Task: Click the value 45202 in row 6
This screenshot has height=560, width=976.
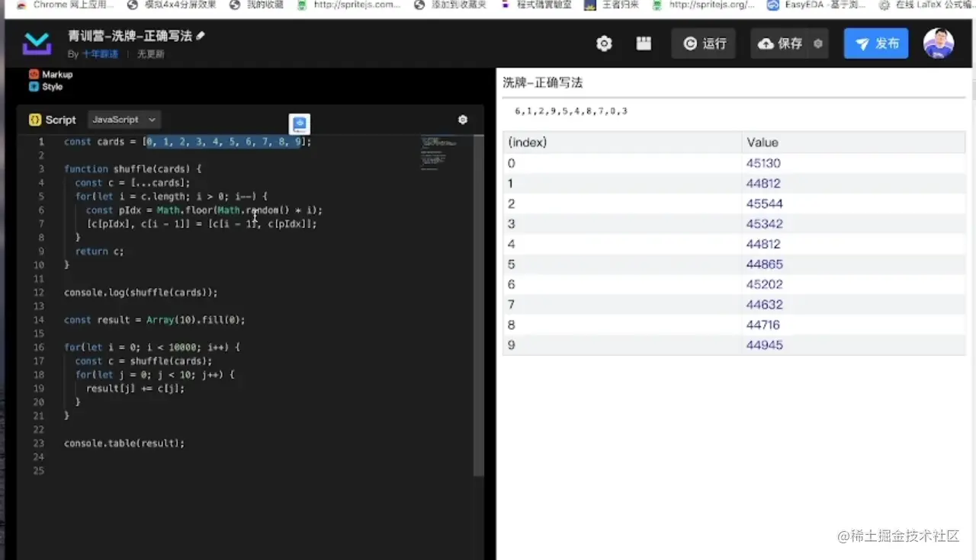Action: (765, 284)
